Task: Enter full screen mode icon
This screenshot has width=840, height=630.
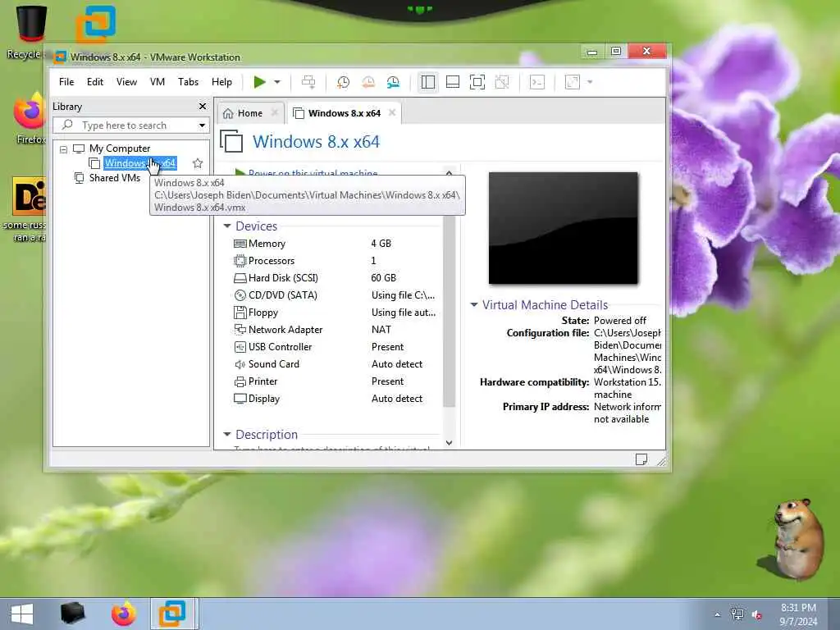Action: (x=477, y=82)
